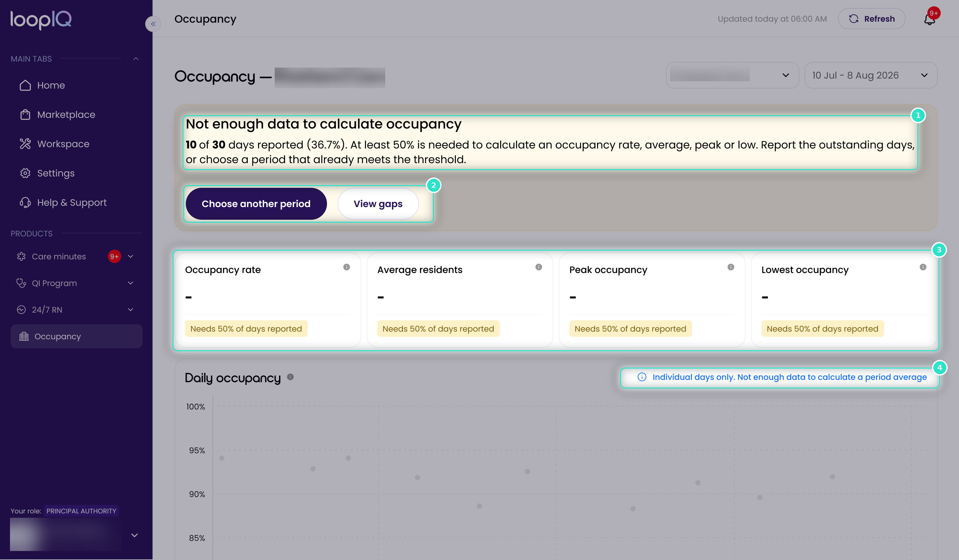Collapse the Main Tabs section

136,59
